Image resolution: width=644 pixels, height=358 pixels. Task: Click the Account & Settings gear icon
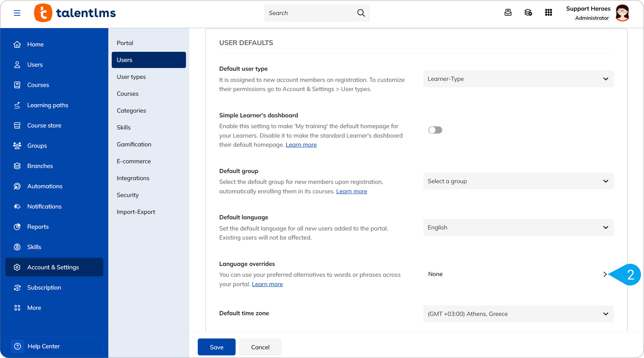tap(17, 267)
